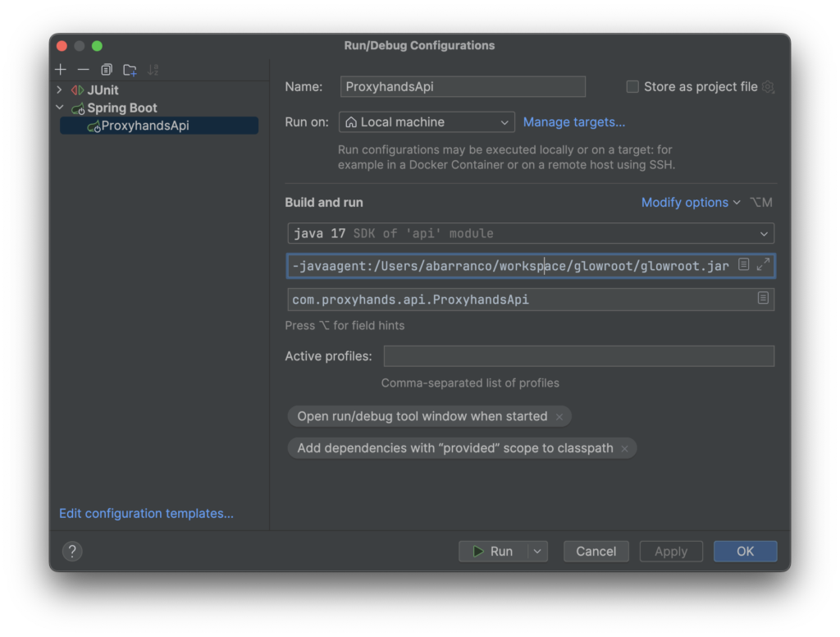Click the Remove Configuration minus icon
This screenshot has height=637, width=840.
[83, 70]
